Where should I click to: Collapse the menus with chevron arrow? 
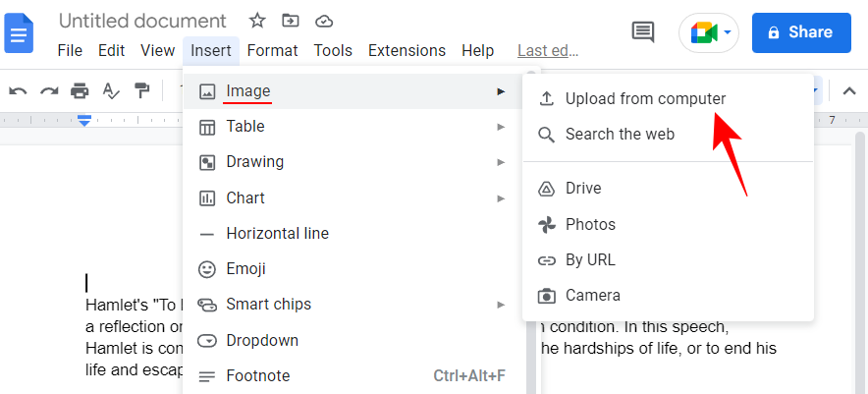[x=849, y=90]
